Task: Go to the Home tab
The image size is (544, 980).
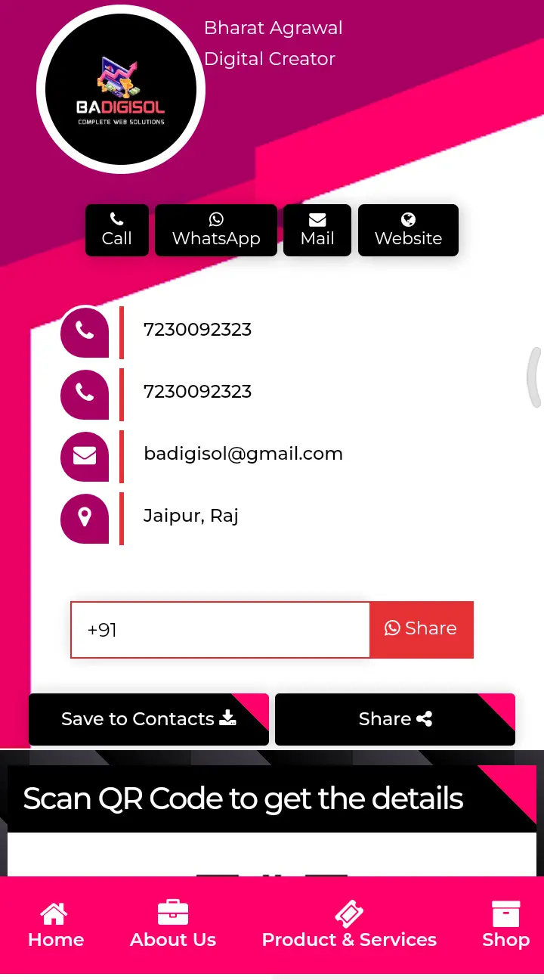Action: point(56,925)
